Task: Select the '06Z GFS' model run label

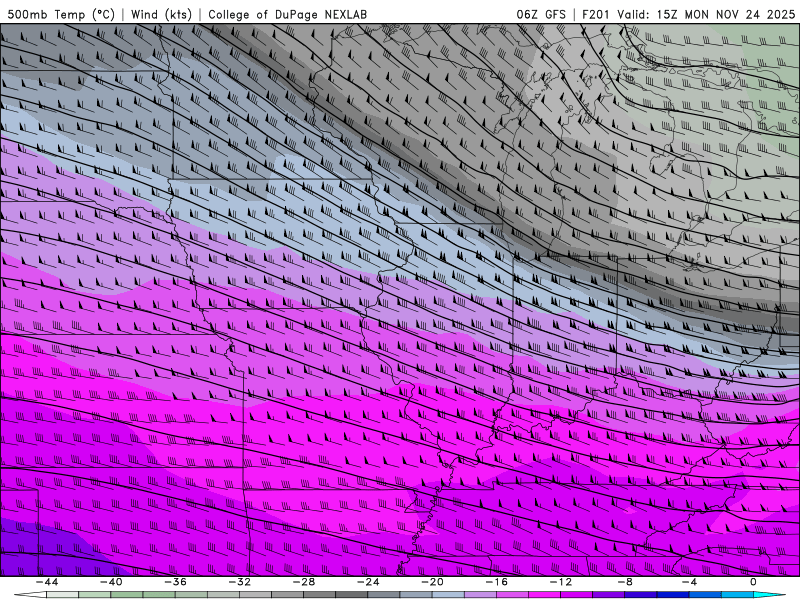Action: (541, 14)
